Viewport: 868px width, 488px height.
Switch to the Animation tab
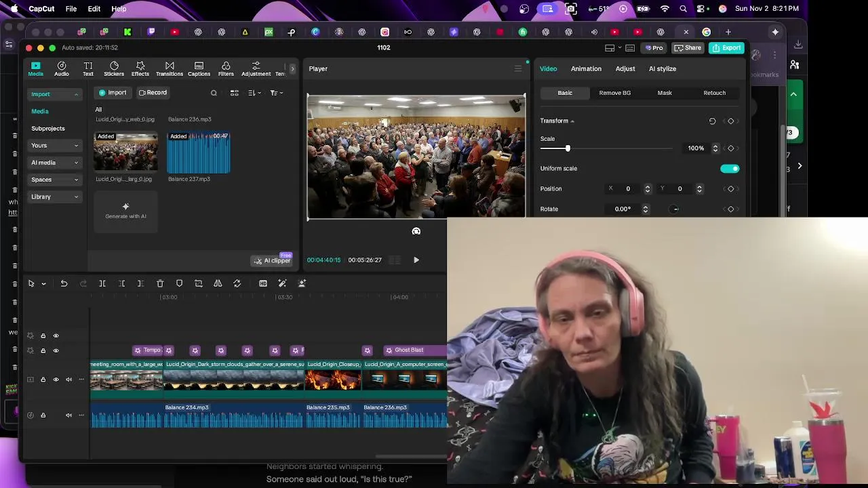click(586, 68)
